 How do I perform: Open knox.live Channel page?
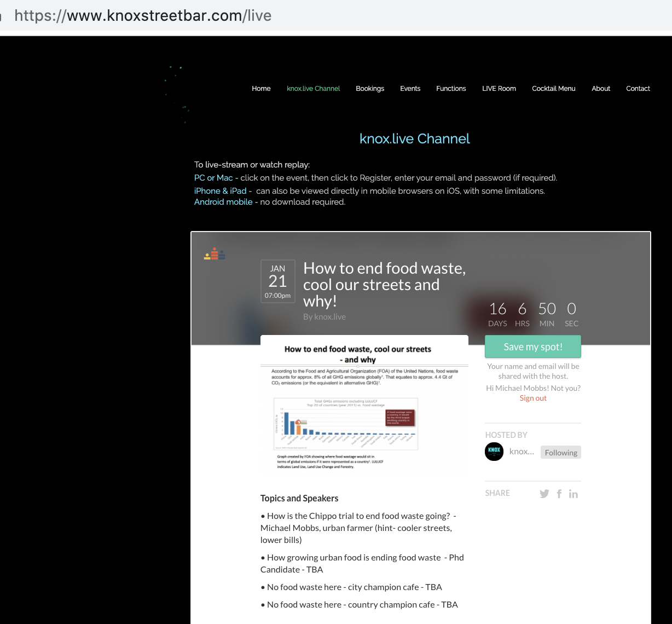[x=314, y=89]
